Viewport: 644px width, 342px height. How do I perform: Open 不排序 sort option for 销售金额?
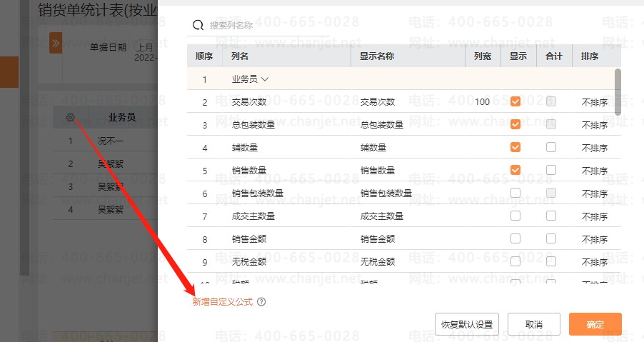coord(594,239)
